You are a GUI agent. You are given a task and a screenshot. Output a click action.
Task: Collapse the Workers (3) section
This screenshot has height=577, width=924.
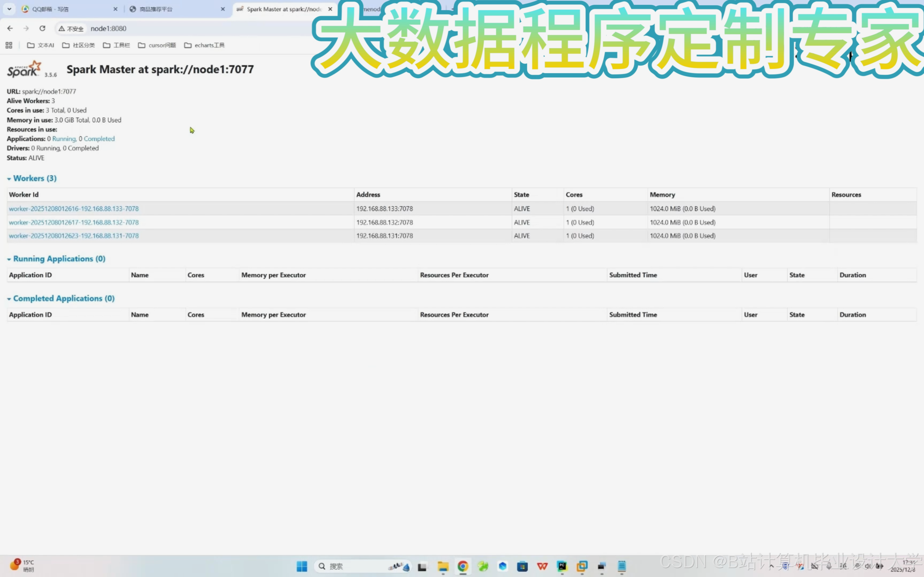click(x=9, y=178)
